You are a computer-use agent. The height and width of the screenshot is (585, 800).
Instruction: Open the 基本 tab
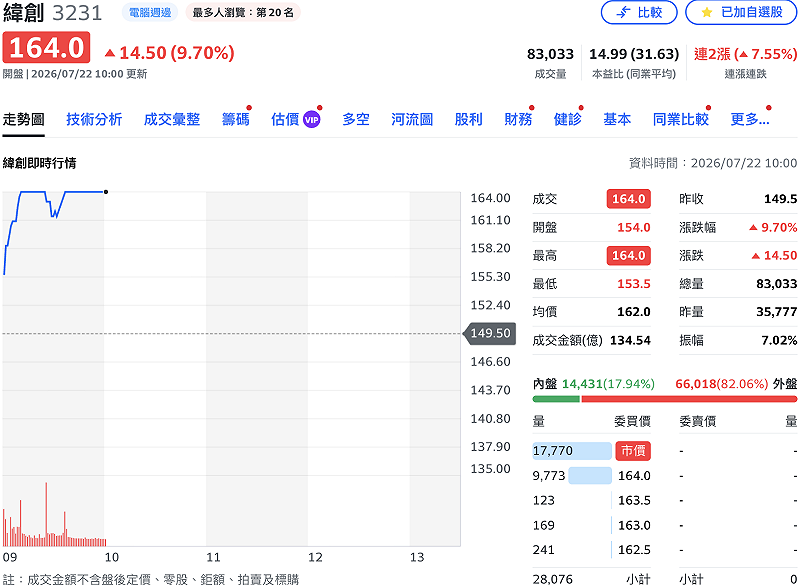[617, 119]
